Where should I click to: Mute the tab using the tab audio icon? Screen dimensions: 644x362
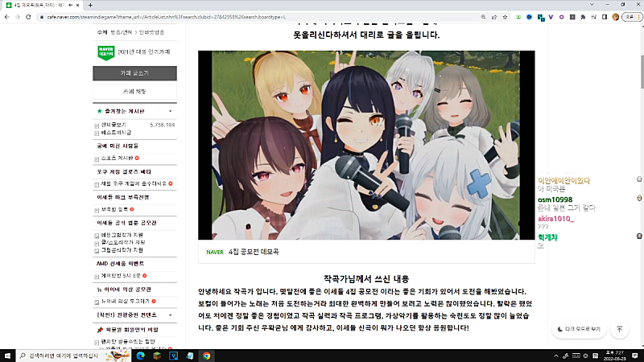coord(70,5)
